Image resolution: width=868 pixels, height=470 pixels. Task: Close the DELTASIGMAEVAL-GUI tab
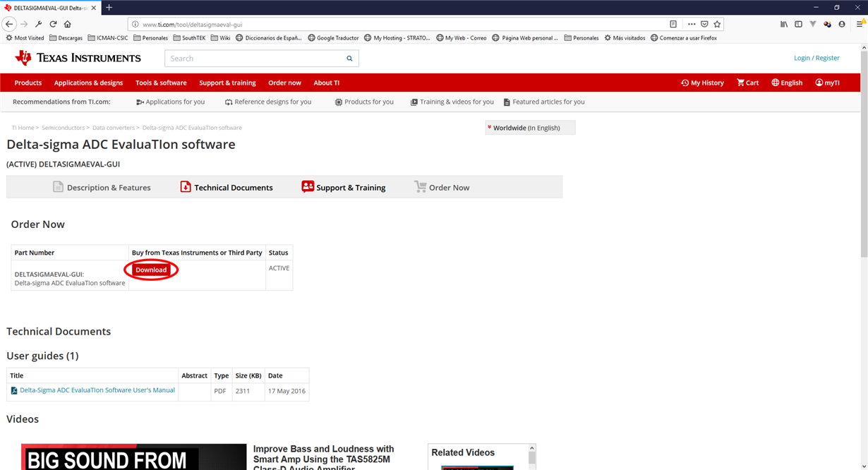[x=95, y=7]
